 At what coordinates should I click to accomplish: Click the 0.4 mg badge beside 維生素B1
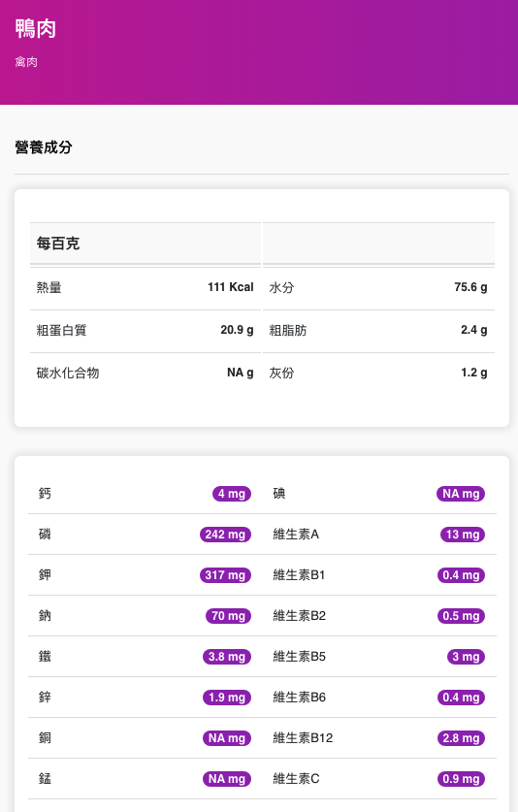(x=461, y=575)
